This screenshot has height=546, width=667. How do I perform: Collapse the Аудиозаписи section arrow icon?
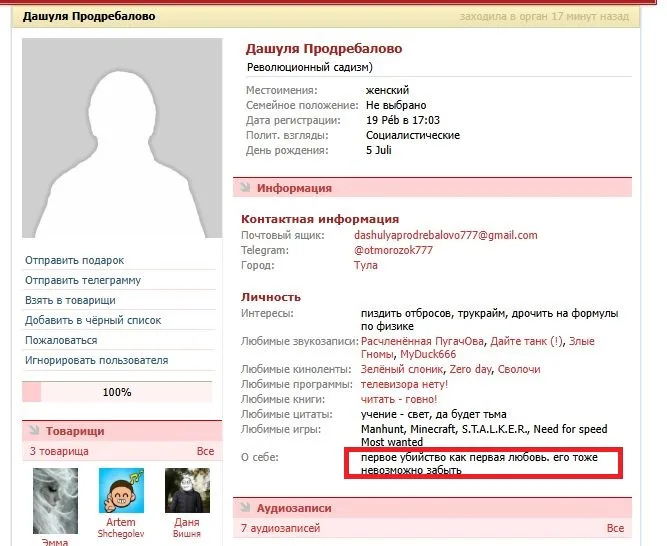click(245, 507)
